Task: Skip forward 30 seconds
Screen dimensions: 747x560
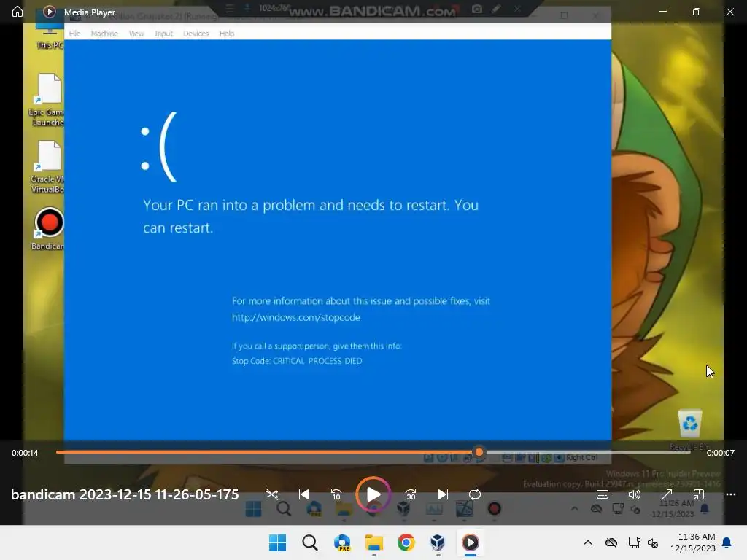Action: (411, 494)
